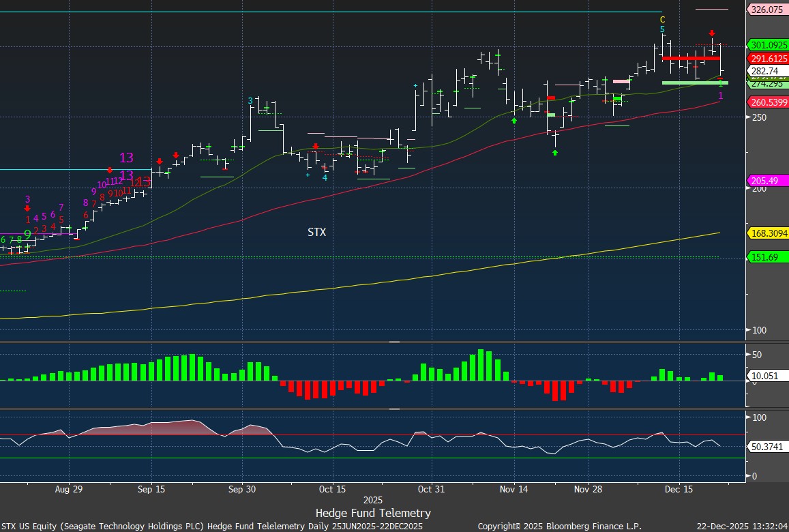Click the red down arrow just before Oct 15
Viewport: 789px width, 532px height.
point(316,146)
